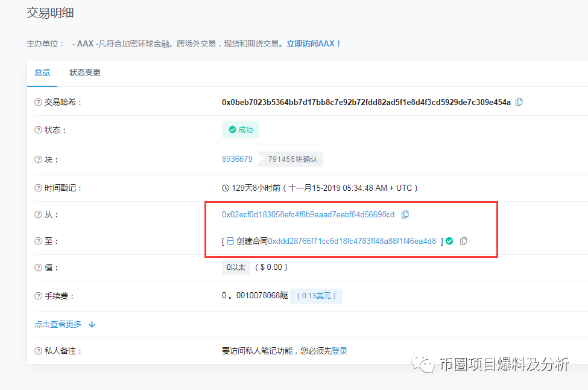The image size is (588, 390).
Task: Click help icon beside 状态
Action: pyautogui.click(x=38, y=130)
